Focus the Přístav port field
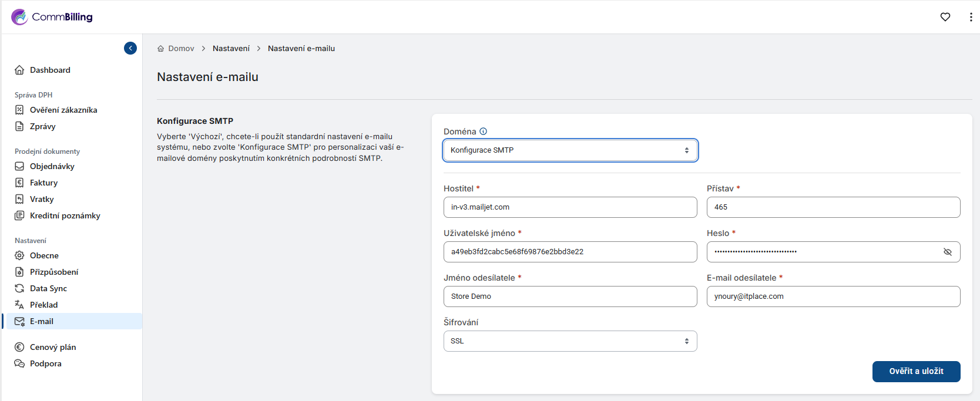 tap(833, 207)
